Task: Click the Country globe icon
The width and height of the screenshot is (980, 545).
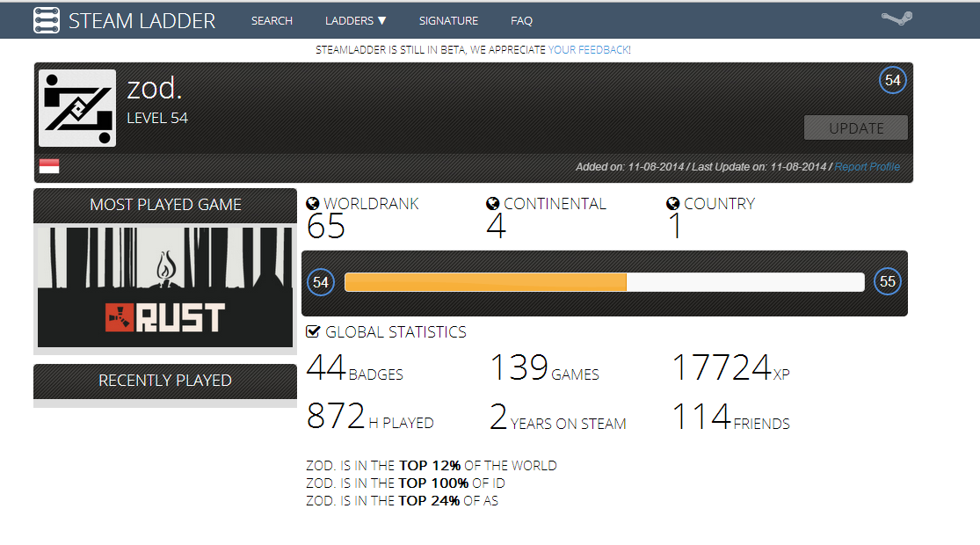Action: [673, 204]
